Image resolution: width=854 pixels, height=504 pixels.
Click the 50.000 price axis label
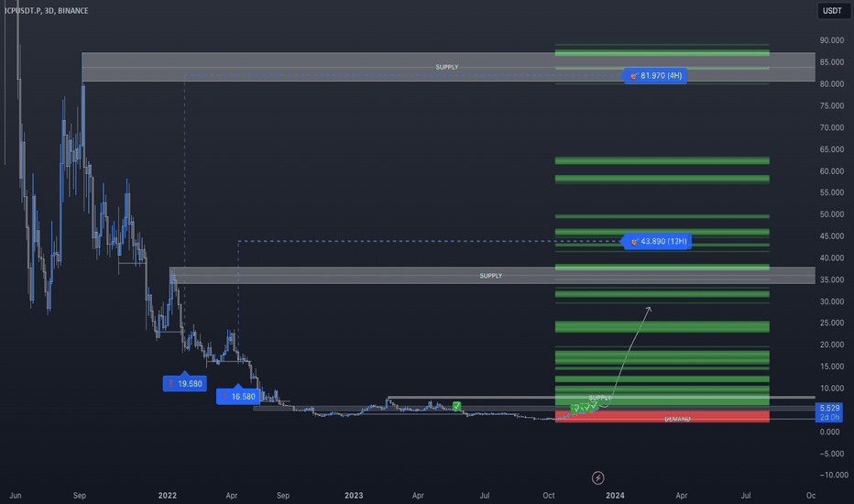coord(832,214)
